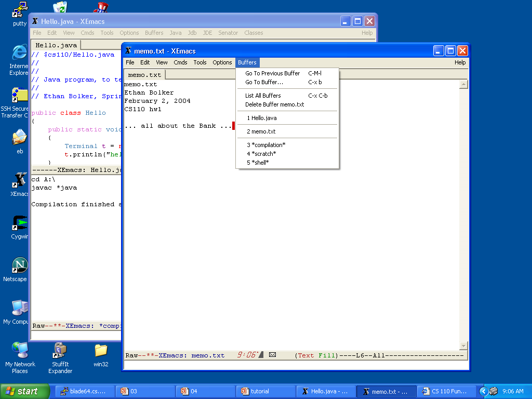This screenshot has height=399, width=532.
Task: Select List All Buffers
Action: pos(287,96)
